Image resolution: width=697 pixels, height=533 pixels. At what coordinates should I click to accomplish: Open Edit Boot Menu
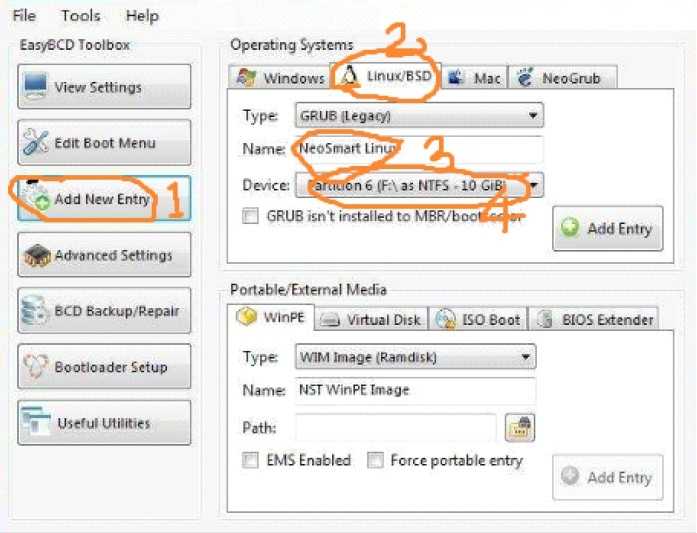point(104,143)
